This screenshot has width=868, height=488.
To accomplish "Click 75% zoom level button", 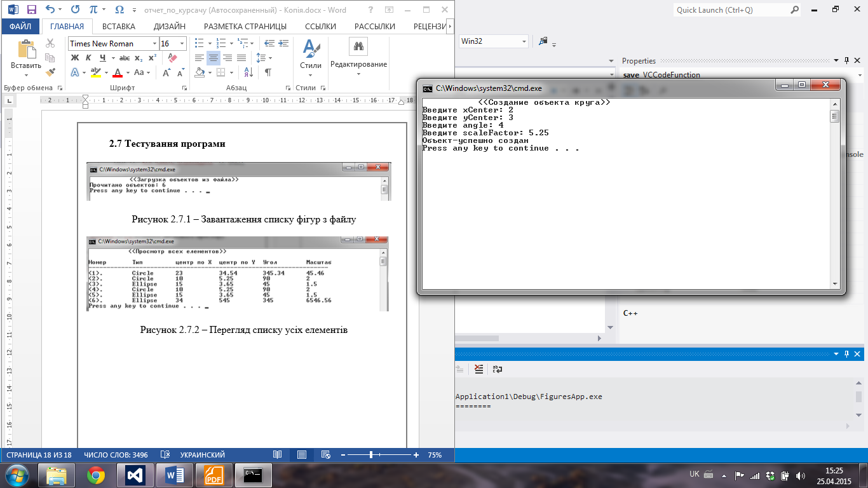I will click(x=435, y=455).
